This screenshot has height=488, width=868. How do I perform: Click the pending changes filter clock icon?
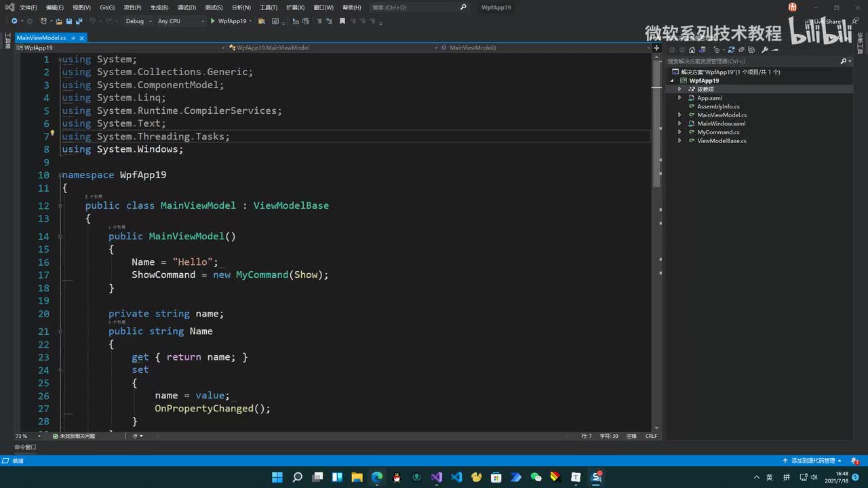click(x=717, y=49)
